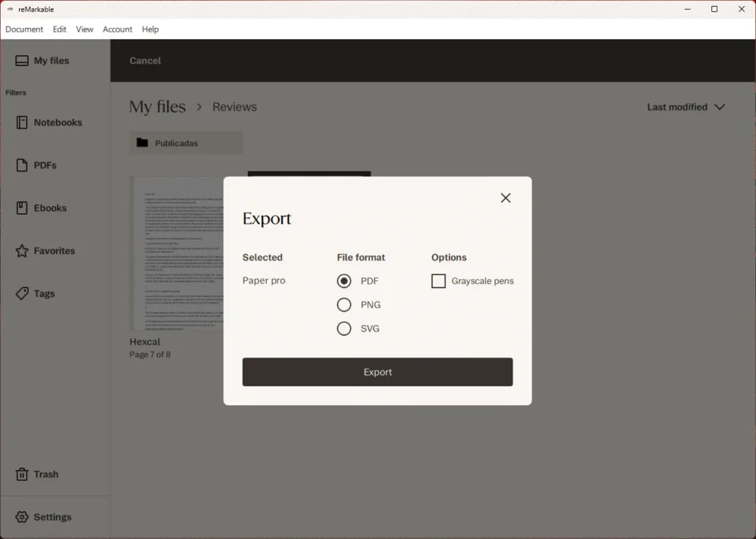Click the Grayscale pens label
The image size is (756, 539).
click(x=482, y=281)
